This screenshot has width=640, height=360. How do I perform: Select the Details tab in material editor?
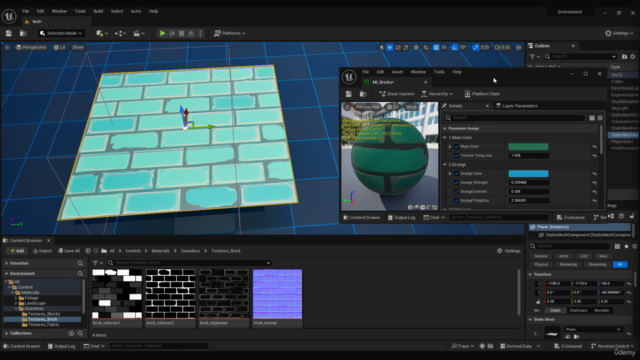pos(456,106)
